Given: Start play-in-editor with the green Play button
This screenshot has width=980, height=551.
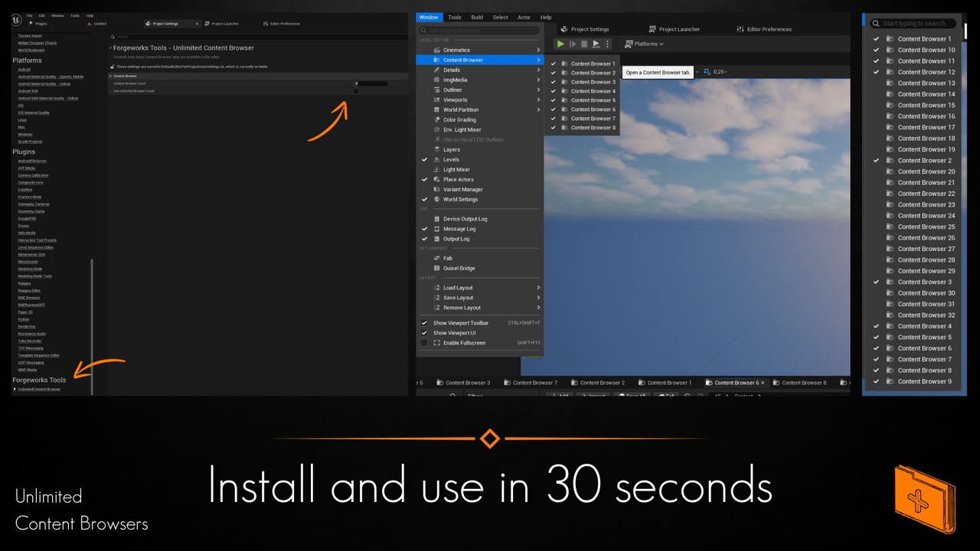Looking at the screenshot, I should tap(561, 44).
